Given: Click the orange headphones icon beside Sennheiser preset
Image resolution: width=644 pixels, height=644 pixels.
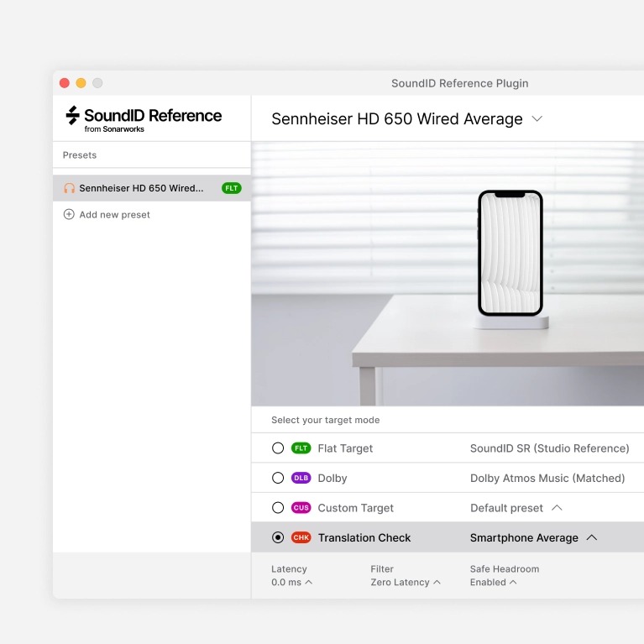Looking at the screenshot, I should coord(69,188).
